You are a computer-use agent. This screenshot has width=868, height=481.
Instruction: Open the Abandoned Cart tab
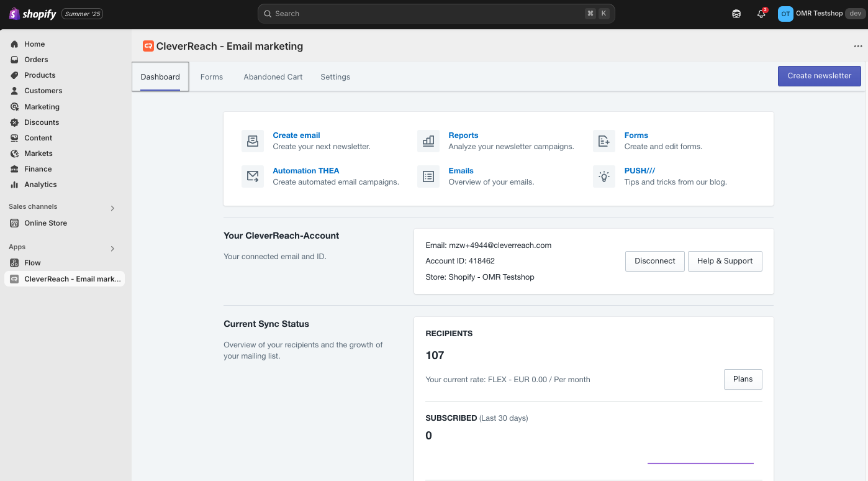[x=273, y=77]
